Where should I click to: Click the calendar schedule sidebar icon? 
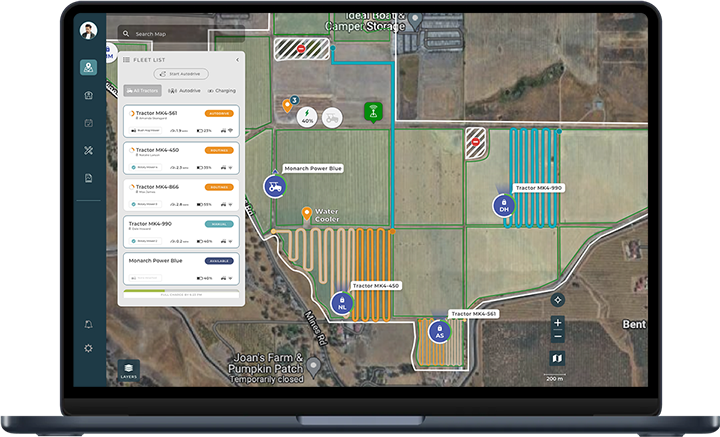pos(89,123)
